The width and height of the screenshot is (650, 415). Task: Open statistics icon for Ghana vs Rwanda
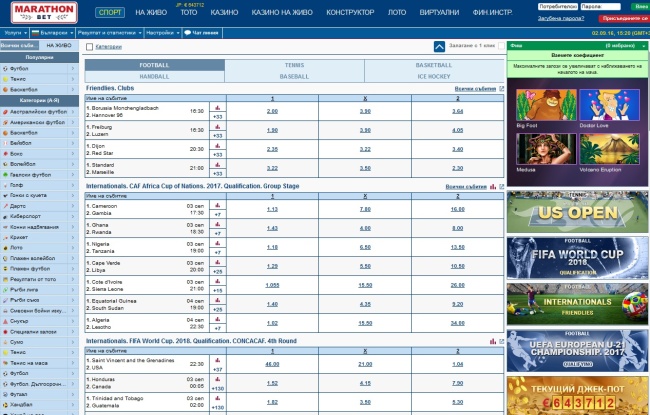pos(218,225)
